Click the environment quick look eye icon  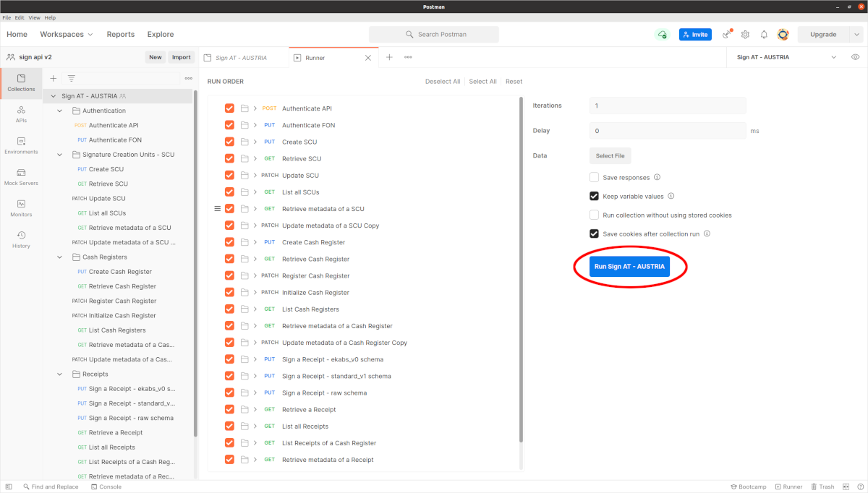856,57
